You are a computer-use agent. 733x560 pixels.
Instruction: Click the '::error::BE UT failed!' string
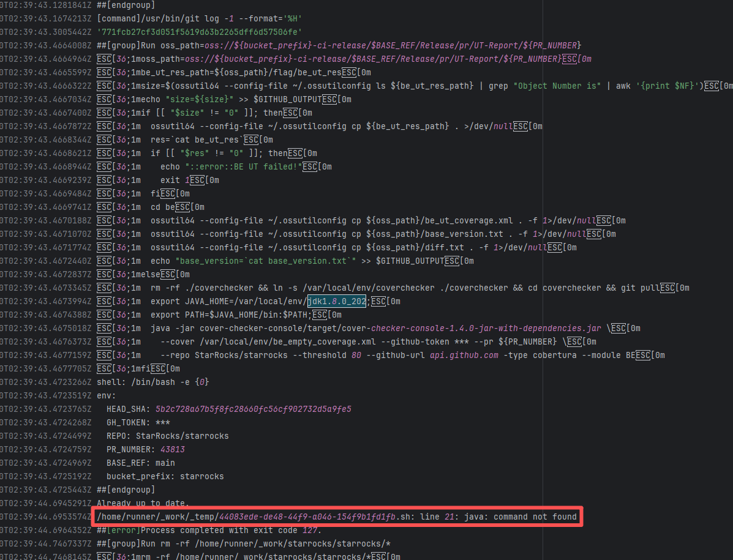pyautogui.click(x=243, y=166)
